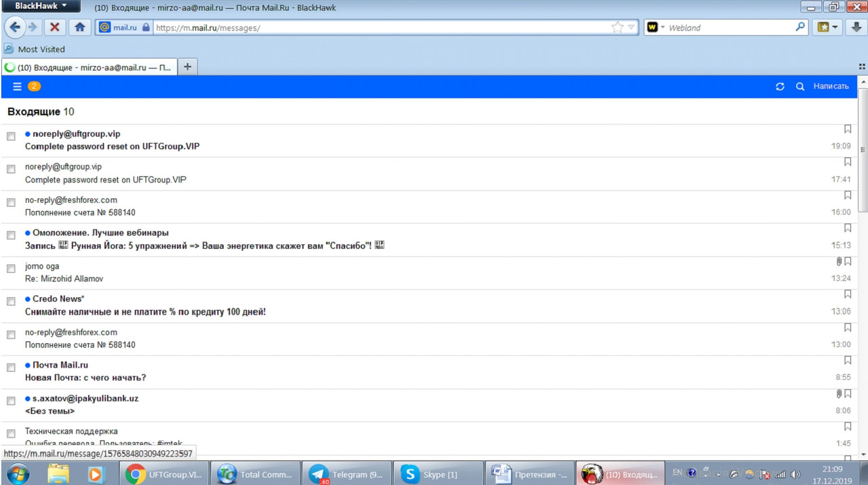
Task: Check the Омоложение. Лучшие вебинары message checkbox
Action: [11, 235]
